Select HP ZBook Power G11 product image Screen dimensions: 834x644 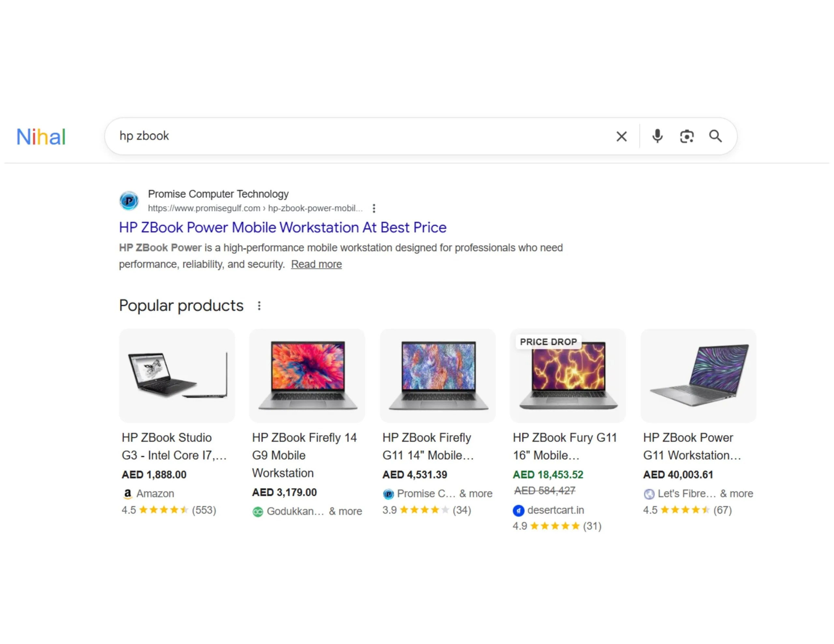[698, 376]
